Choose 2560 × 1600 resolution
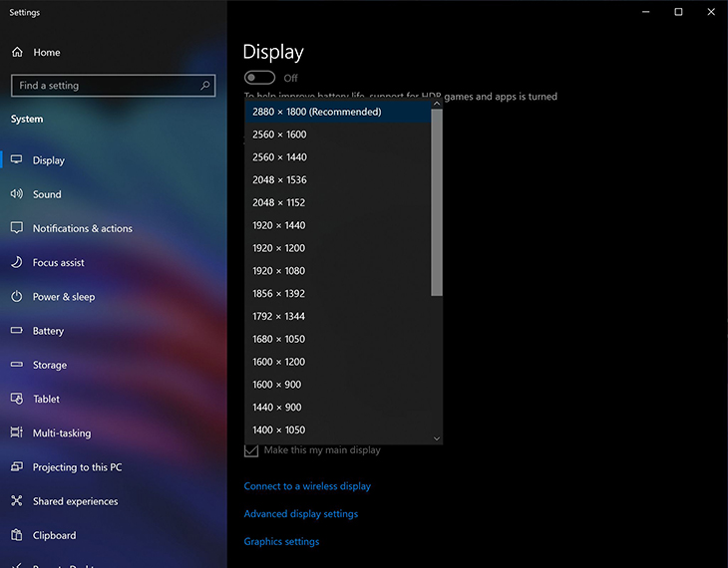Screen dimensions: 728x568 (338, 135)
